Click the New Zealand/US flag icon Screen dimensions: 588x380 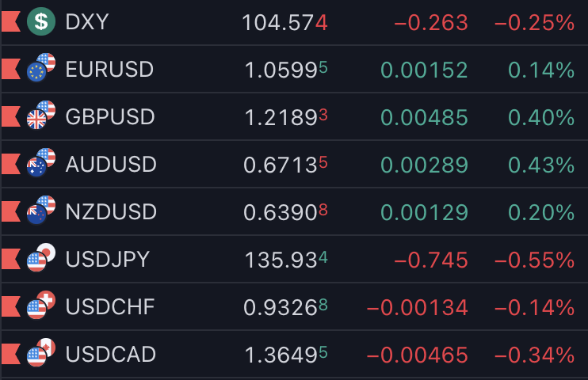coord(41,211)
